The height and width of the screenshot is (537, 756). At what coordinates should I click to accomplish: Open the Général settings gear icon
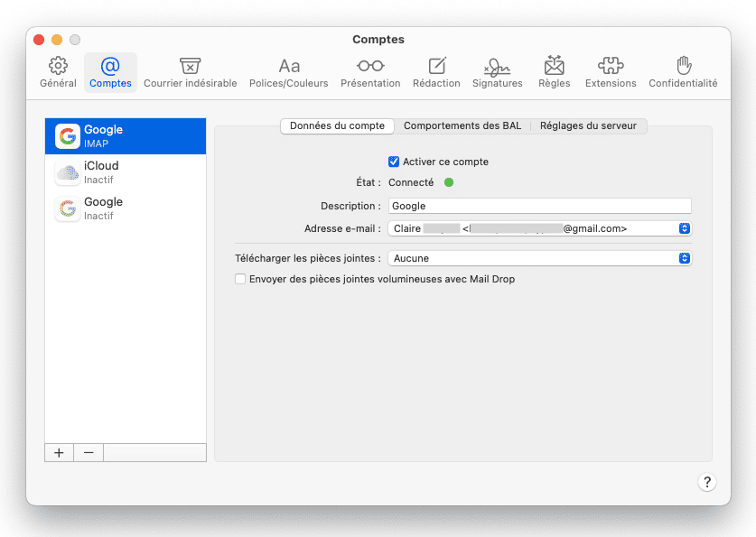click(58, 71)
